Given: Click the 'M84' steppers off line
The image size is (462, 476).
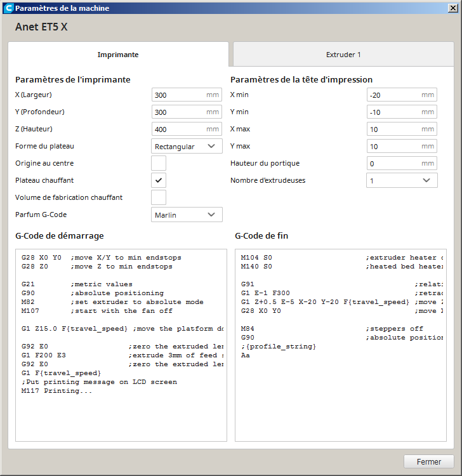Looking at the screenshot, I should 332,329.
